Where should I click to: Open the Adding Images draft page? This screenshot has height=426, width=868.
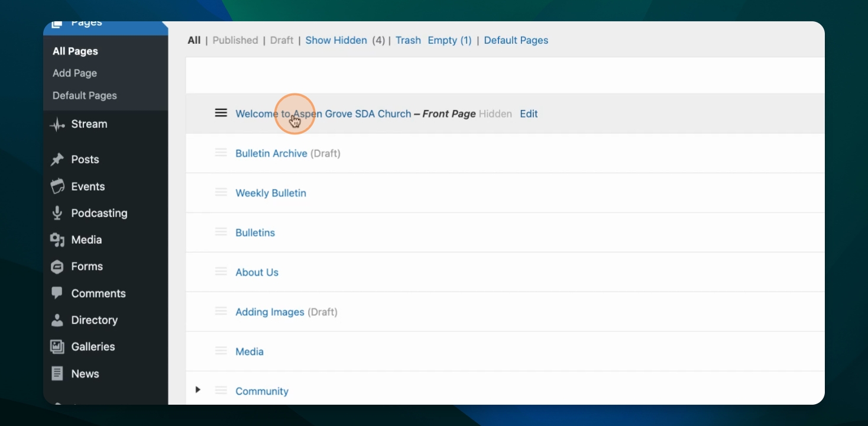coord(270,312)
